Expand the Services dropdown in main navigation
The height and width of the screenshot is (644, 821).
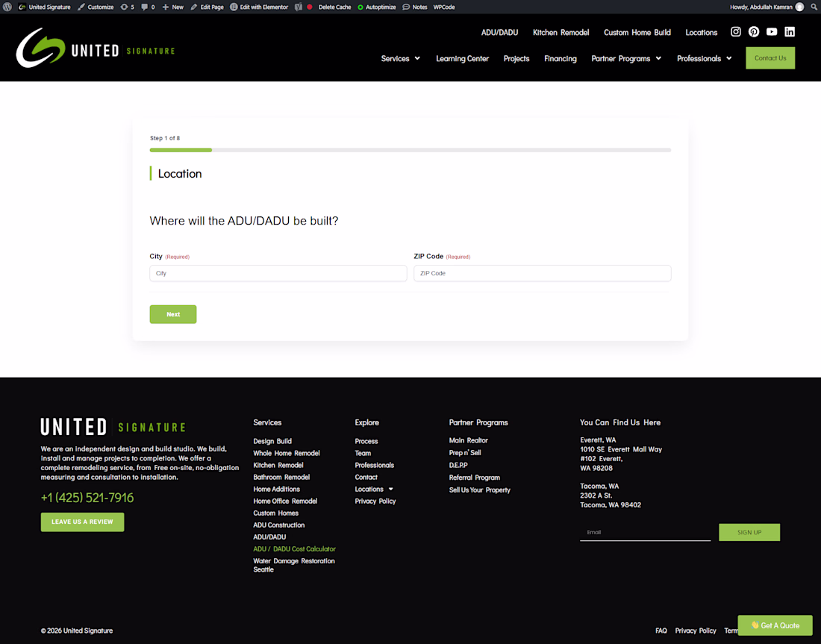(401, 58)
